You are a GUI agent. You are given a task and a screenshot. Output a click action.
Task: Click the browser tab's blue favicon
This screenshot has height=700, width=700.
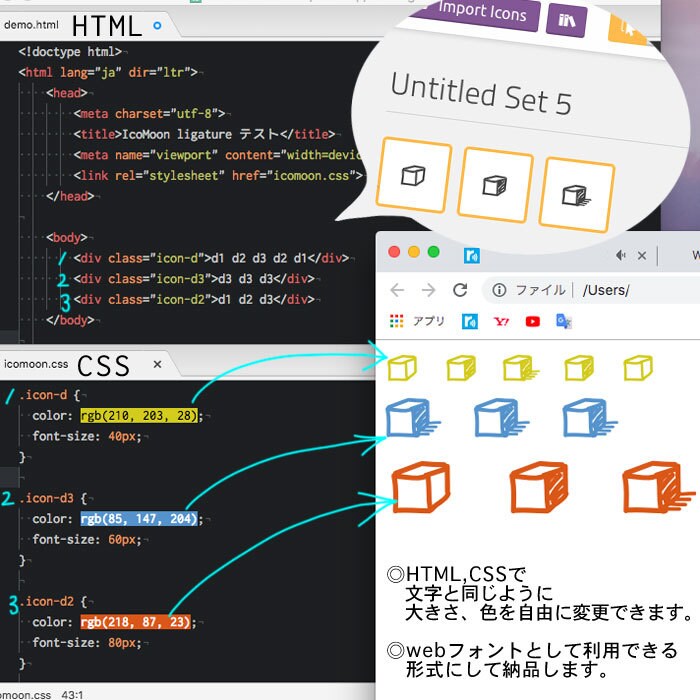(472, 256)
